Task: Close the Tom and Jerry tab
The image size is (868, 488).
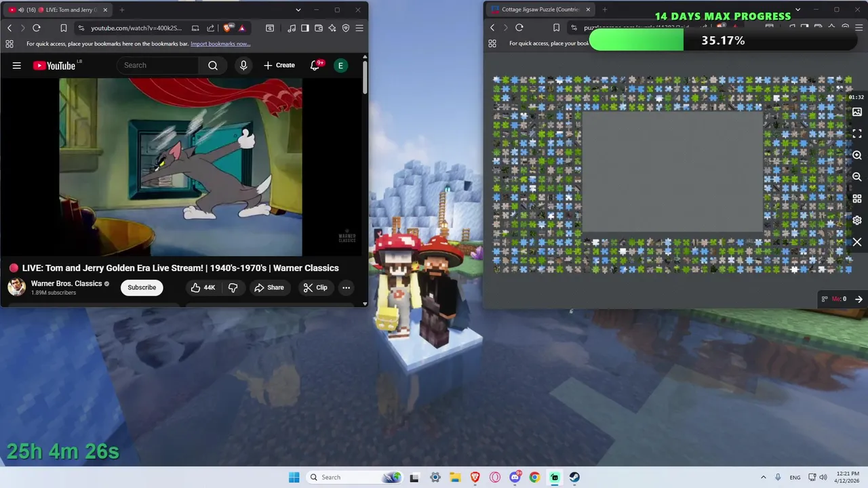Action: pyautogui.click(x=104, y=9)
